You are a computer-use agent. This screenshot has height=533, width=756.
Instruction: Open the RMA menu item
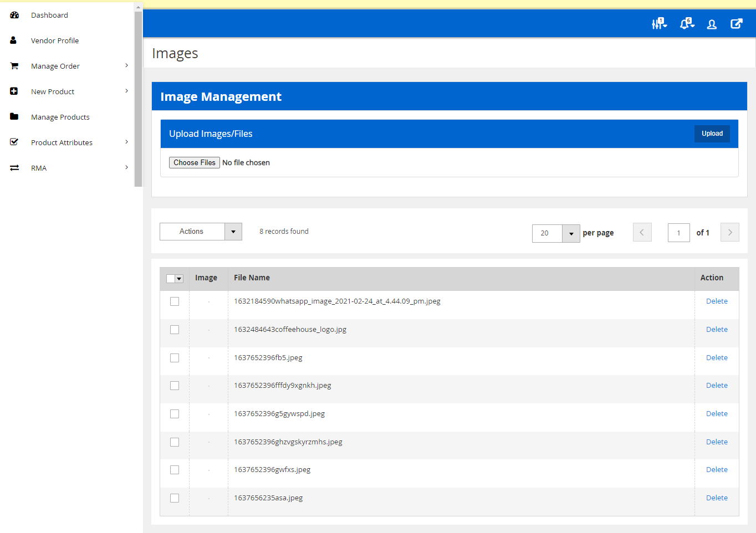(x=39, y=168)
